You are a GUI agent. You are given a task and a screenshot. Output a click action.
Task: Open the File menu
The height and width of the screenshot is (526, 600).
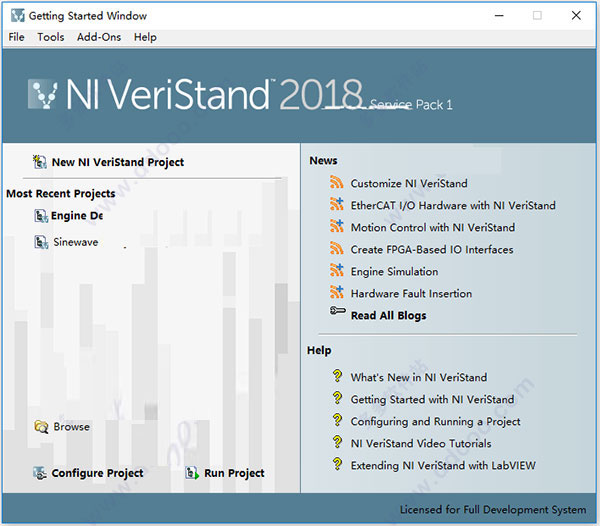(x=16, y=37)
